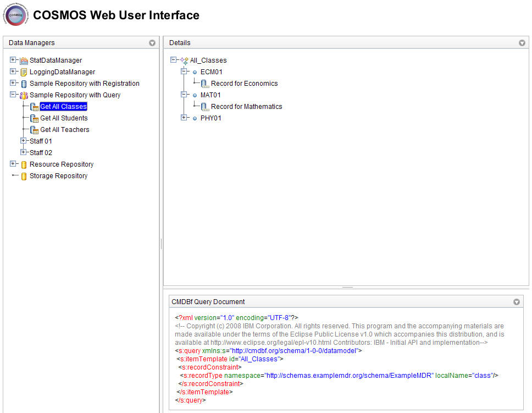Select the Get All Classes query
Screen dimensions: 532x413
63,107
